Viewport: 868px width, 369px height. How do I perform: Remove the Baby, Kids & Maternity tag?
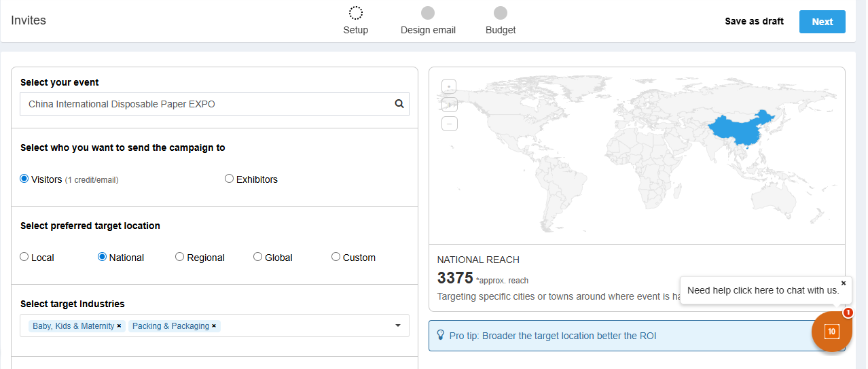pos(119,326)
